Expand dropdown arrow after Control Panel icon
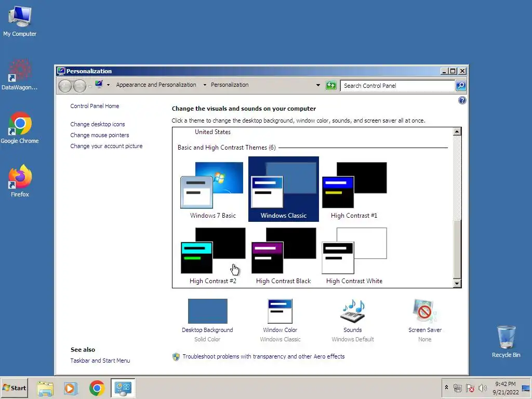Screen dimensions: 532x399 point(108,85)
